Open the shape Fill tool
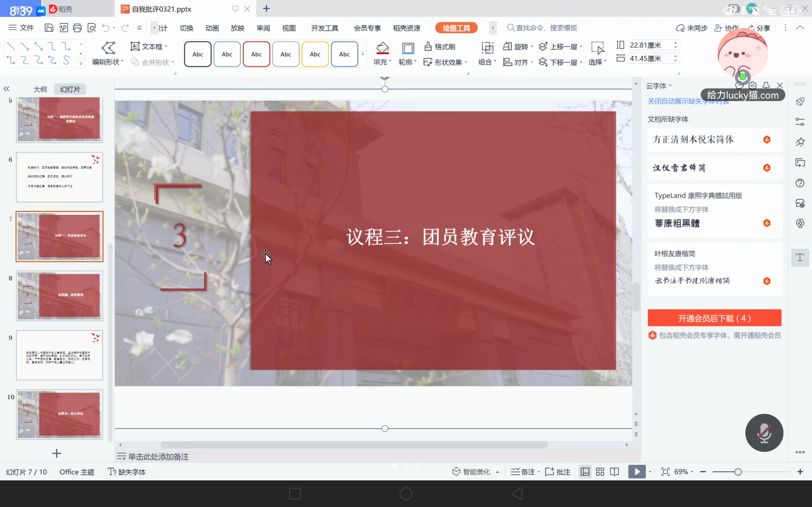Screen dimensions: 812x507 (382, 53)
